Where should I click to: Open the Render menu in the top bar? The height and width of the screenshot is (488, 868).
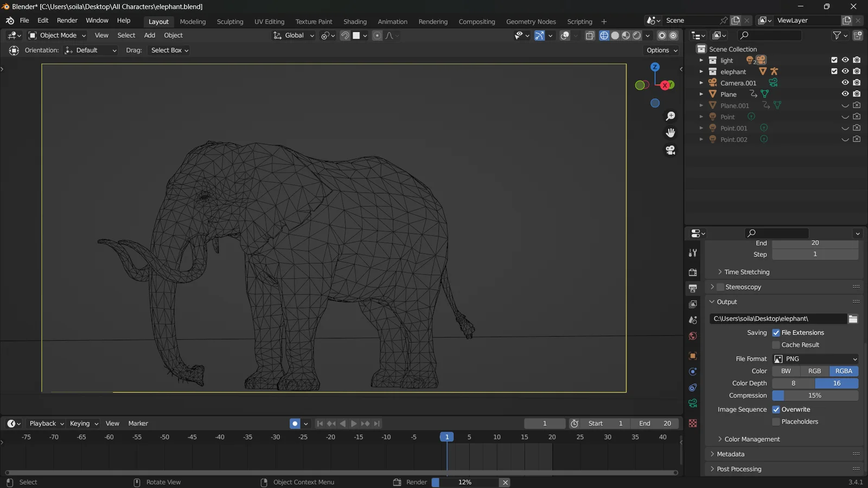[x=67, y=20]
